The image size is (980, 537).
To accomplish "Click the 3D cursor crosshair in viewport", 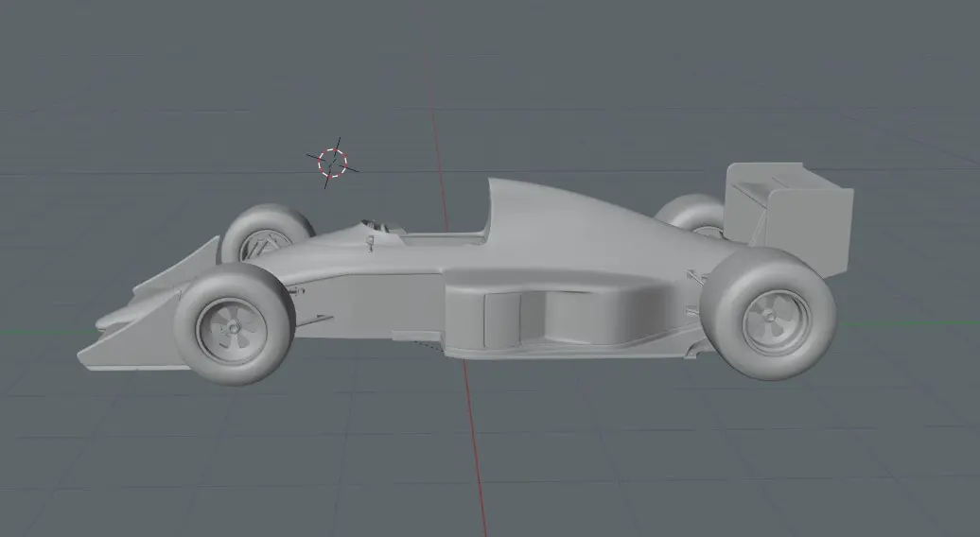I will click(333, 163).
